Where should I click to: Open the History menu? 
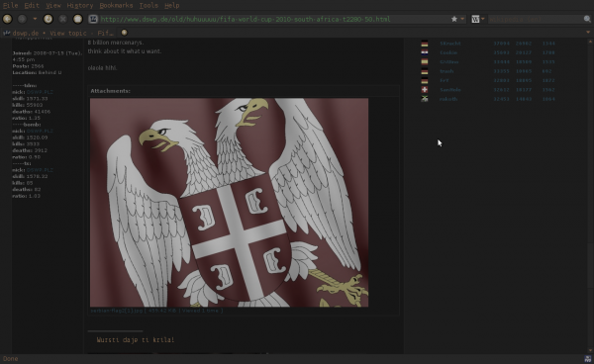click(x=80, y=5)
